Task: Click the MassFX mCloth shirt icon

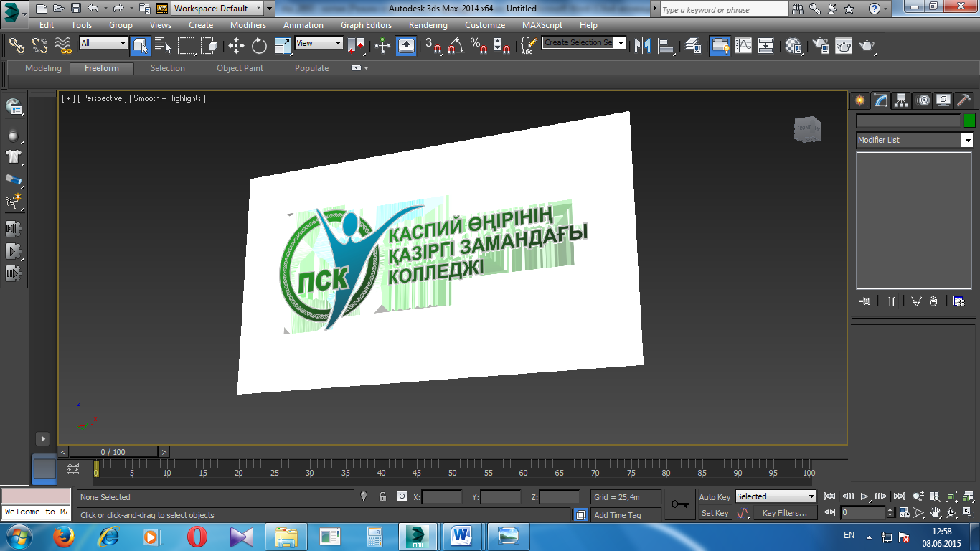Action: point(14,157)
